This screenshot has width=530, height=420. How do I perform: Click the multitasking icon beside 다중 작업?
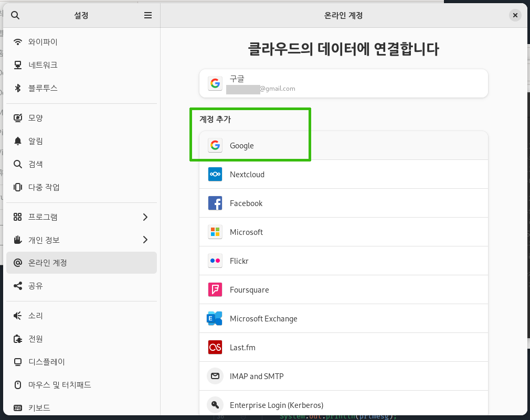[17, 187]
